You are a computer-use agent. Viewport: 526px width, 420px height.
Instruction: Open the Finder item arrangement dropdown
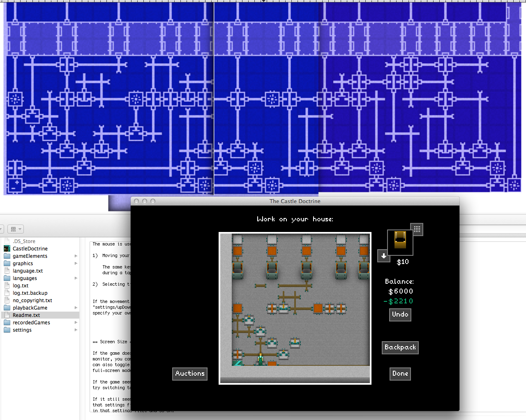[x=16, y=229]
